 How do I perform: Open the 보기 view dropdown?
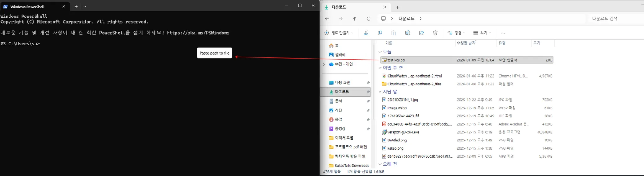click(482, 33)
